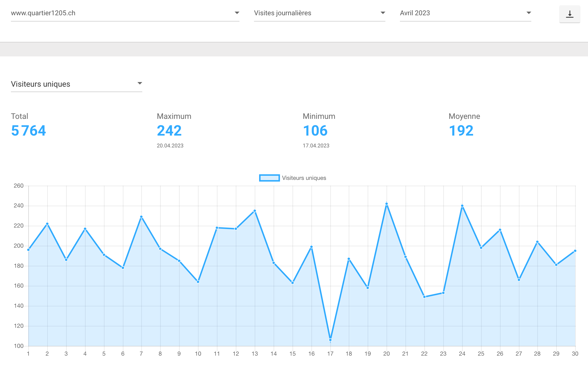
Task: Click the 260 y-axis label
Action: click(x=18, y=186)
